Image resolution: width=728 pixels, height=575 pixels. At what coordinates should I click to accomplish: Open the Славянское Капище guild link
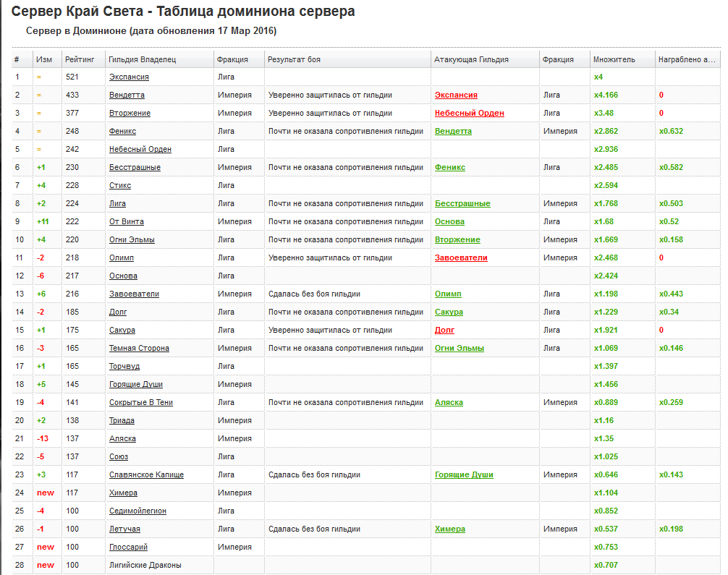point(146,475)
